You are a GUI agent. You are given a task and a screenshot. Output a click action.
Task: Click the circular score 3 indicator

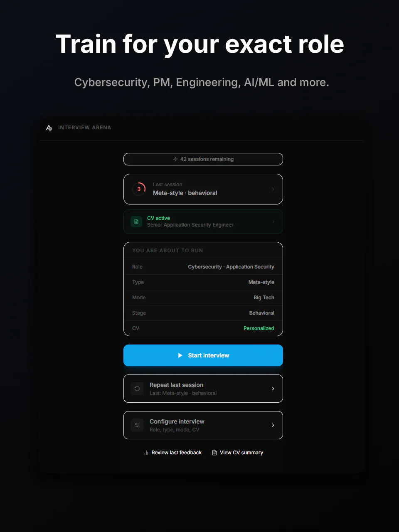coord(139,189)
